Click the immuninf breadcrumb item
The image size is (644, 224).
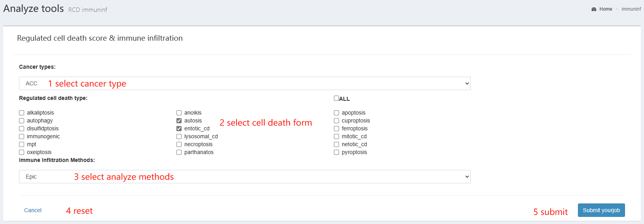tap(631, 9)
